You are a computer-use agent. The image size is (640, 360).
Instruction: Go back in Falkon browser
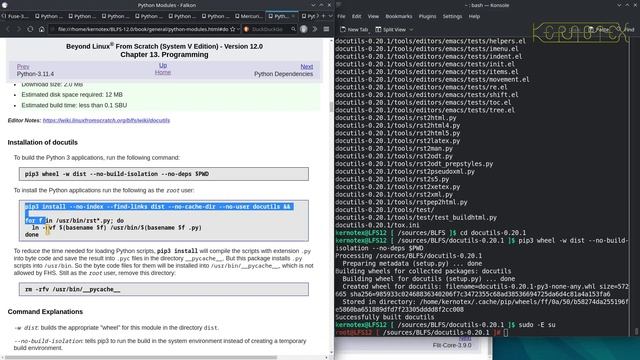(x=8, y=29)
